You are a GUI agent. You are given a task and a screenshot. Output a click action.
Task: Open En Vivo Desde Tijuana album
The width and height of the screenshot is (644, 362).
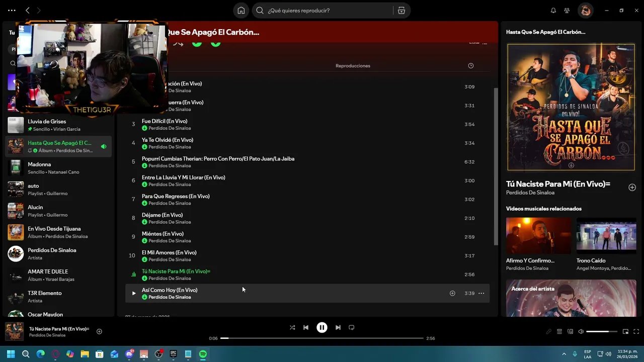58,232
